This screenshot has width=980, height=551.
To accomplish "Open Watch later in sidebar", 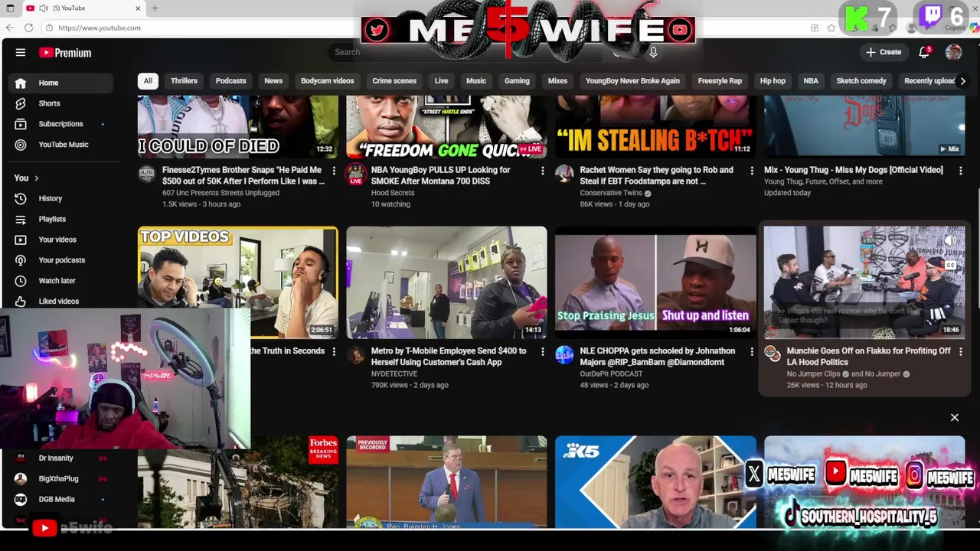I will pos(60,281).
